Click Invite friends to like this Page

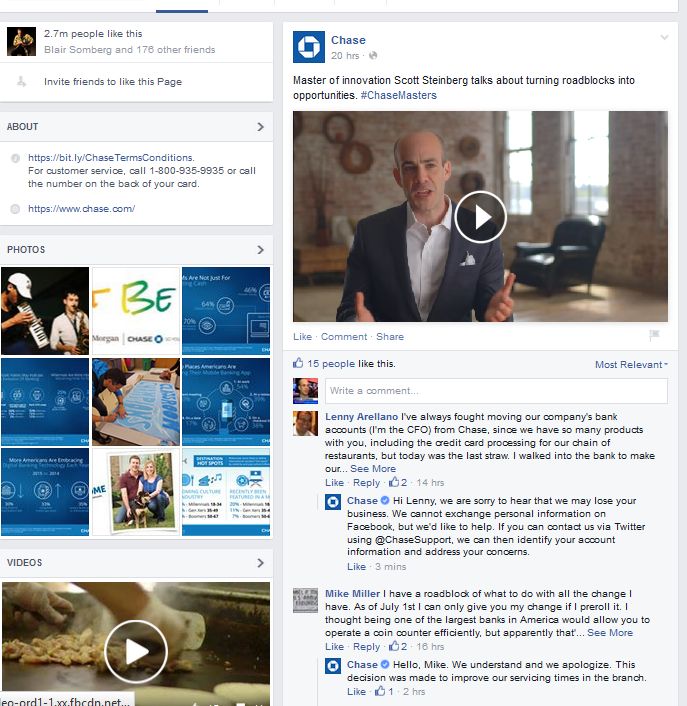point(112,82)
